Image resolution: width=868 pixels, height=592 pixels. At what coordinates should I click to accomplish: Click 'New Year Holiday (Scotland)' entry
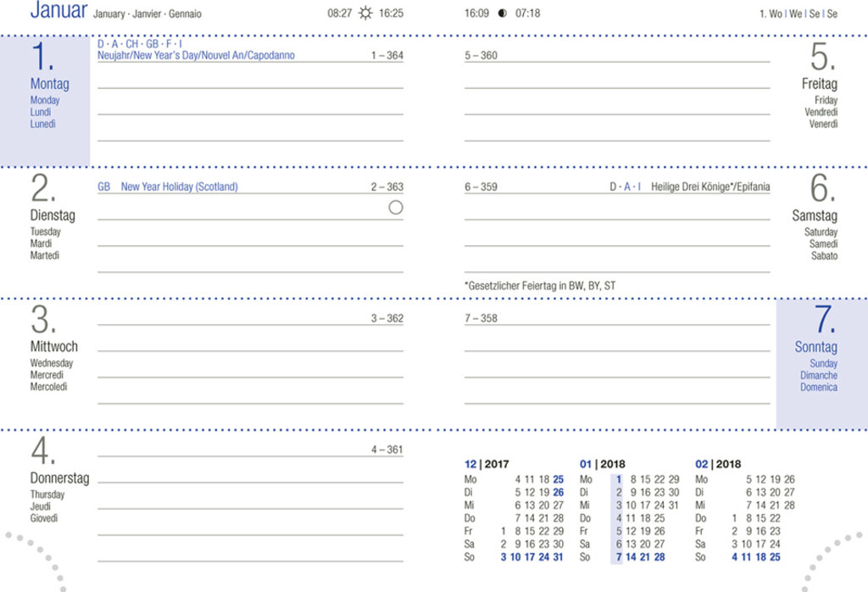[x=180, y=187]
